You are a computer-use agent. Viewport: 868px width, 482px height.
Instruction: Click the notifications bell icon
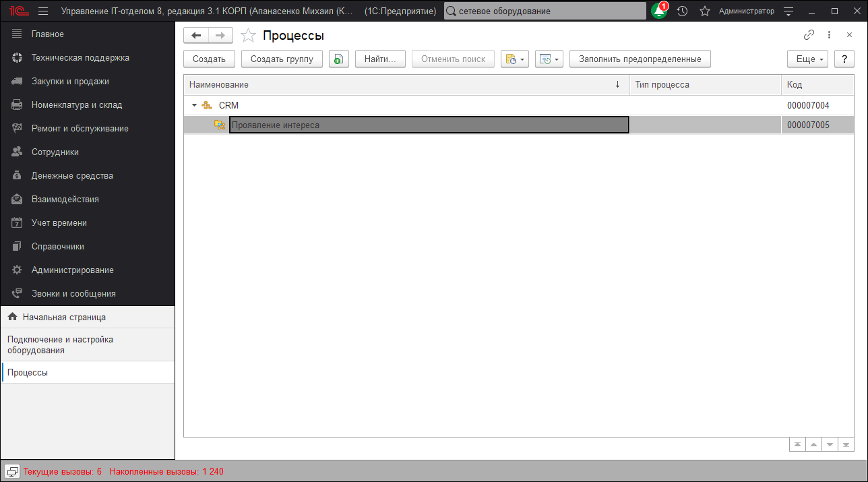point(658,11)
